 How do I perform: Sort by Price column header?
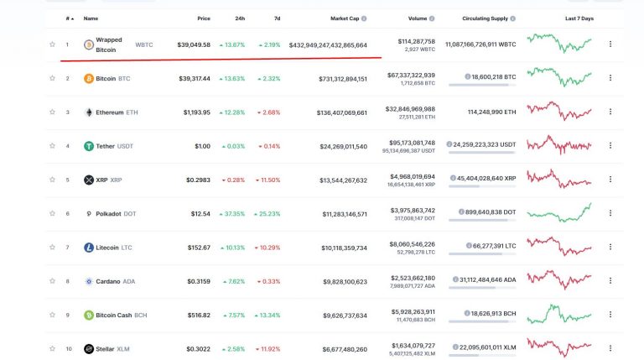coord(204,18)
